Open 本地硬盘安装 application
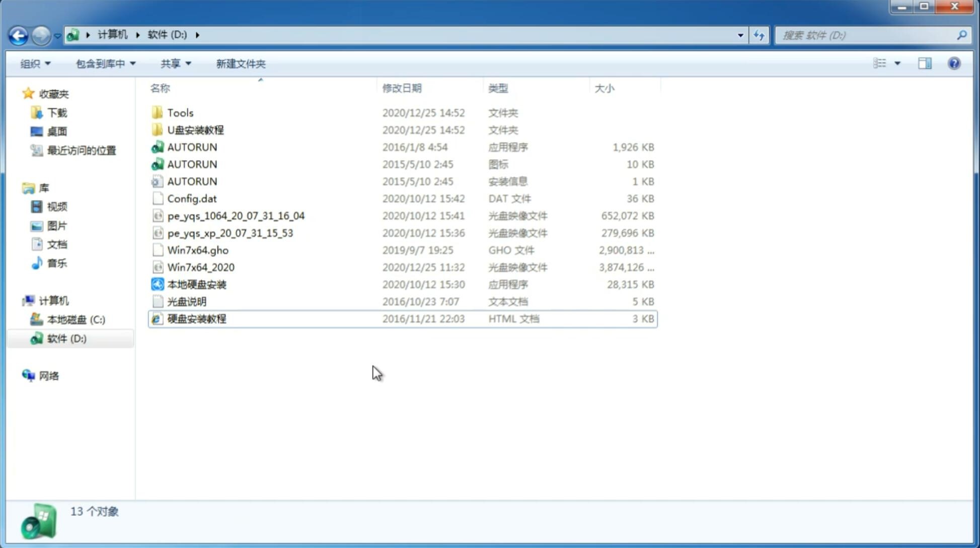Image resolution: width=980 pixels, height=548 pixels. (196, 284)
